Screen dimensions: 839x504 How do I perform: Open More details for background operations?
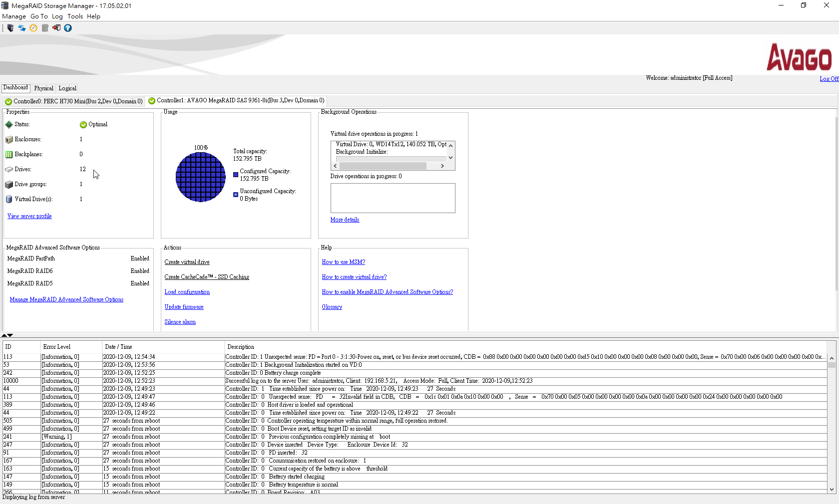[x=345, y=220]
